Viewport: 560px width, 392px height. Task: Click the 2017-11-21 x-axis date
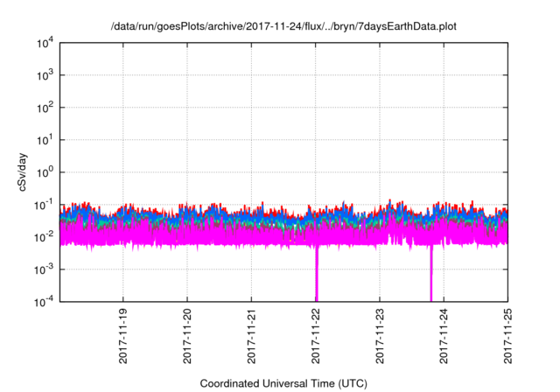pos(251,336)
